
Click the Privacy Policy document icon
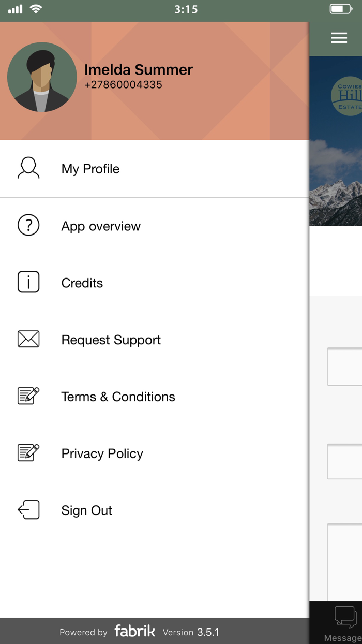(x=28, y=453)
